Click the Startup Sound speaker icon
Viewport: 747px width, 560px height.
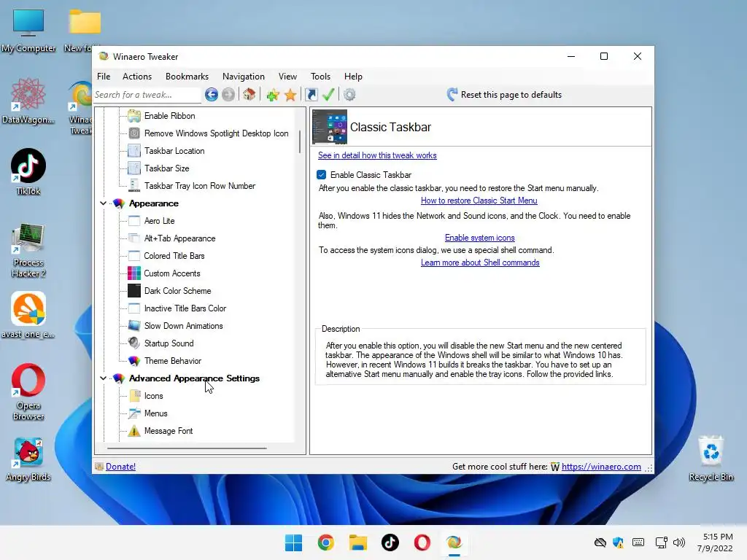click(134, 343)
